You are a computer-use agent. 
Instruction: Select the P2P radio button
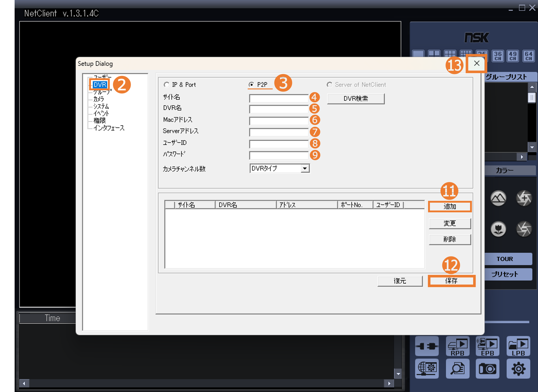(251, 85)
